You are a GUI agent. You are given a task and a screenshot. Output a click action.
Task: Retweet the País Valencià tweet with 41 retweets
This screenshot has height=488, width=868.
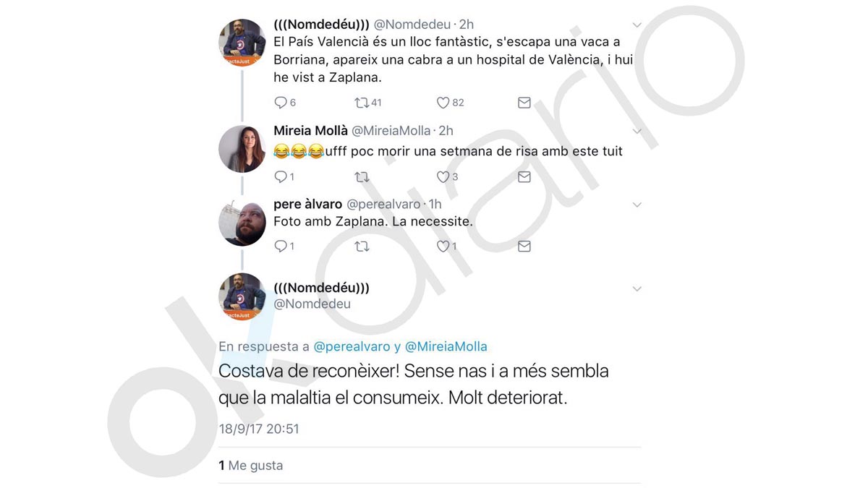coord(362,103)
